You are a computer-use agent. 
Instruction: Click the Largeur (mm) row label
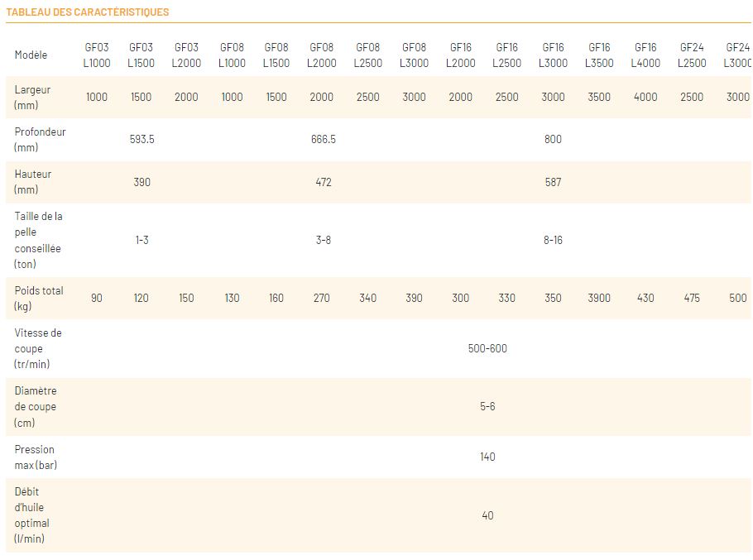coord(32,98)
